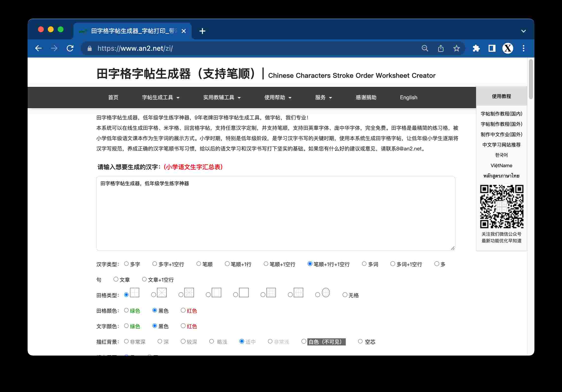Set grid color to 红色
The height and width of the screenshot is (392, 562).
point(183,310)
